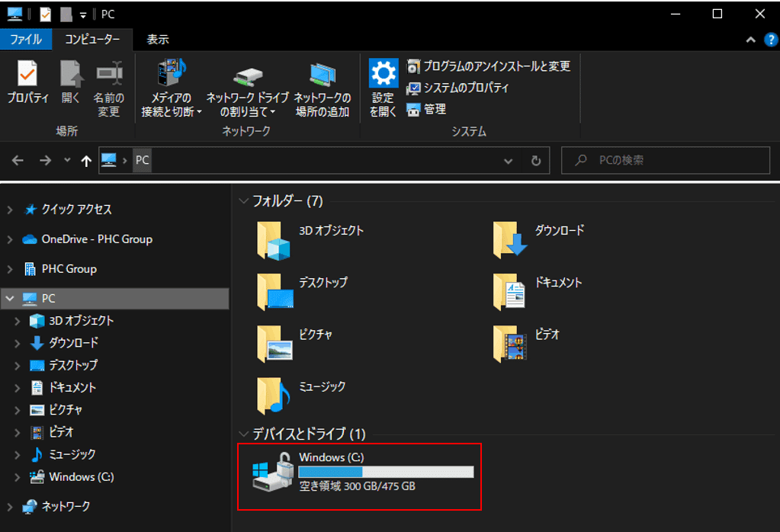Switch to the コンピューター ribbon tab

[x=92, y=40]
